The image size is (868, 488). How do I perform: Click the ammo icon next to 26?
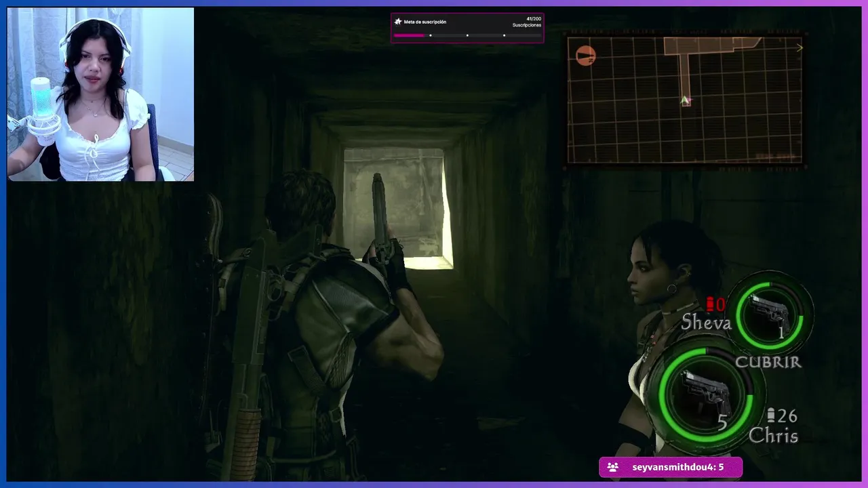click(771, 415)
